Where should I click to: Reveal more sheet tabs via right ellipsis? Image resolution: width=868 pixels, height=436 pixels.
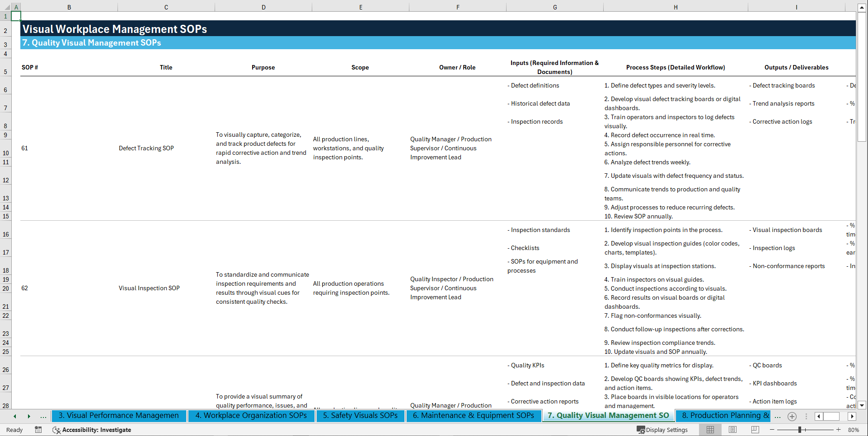[x=778, y=416]
